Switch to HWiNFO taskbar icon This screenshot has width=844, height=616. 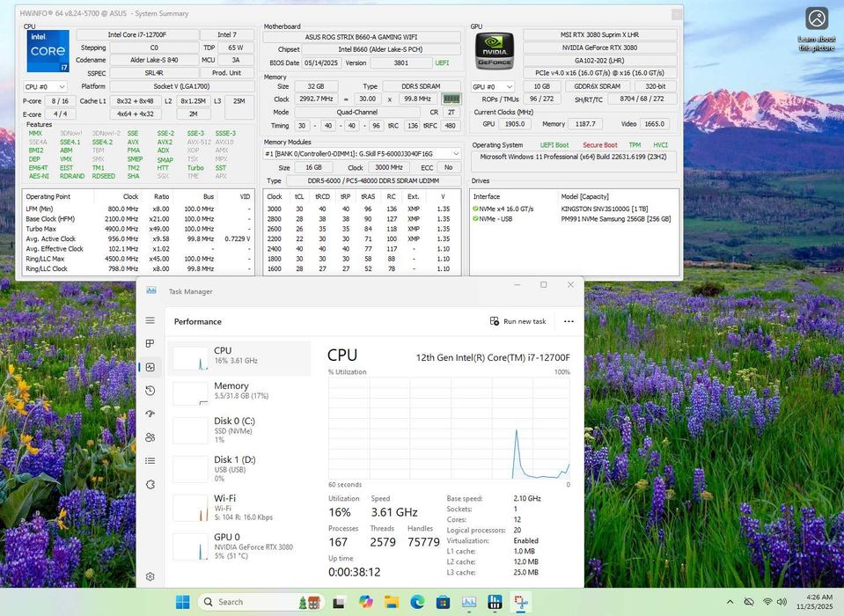(495, 602)
